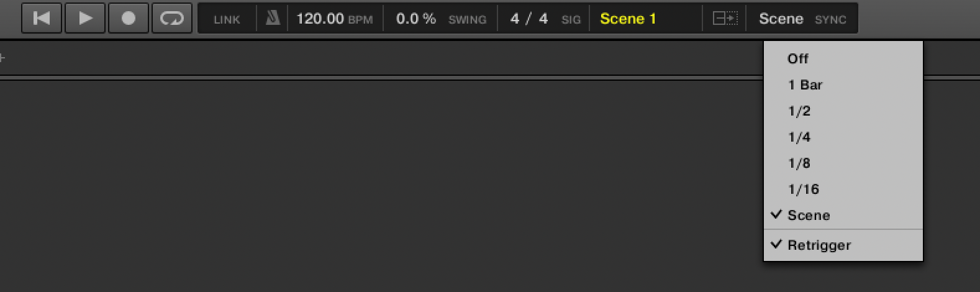Select 1 Bar sync quantization

(805, 85)
